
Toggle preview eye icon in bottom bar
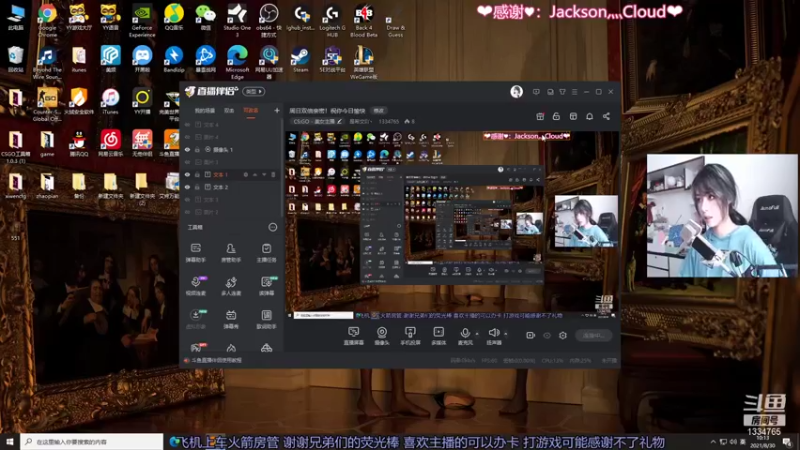pyautogui.click(x=547, y=335)
